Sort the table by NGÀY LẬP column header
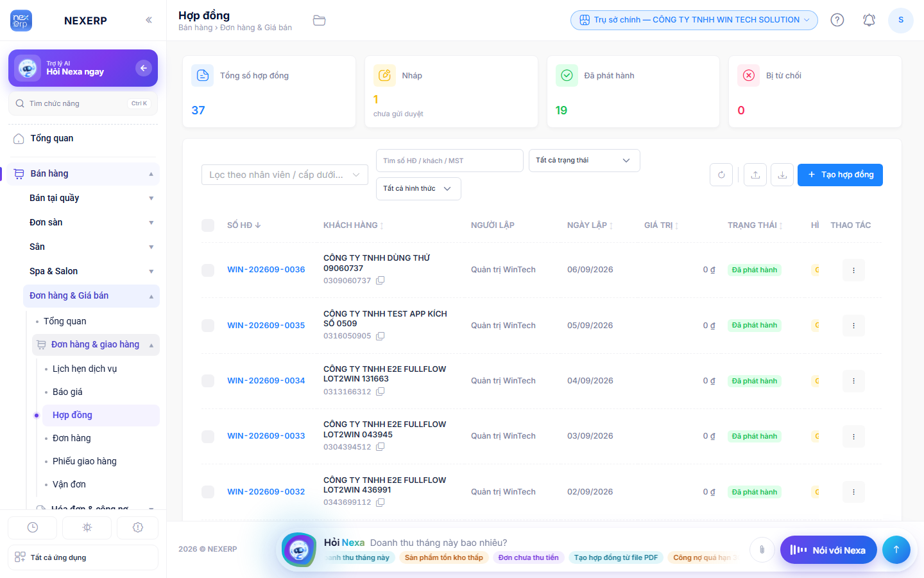 590,225
